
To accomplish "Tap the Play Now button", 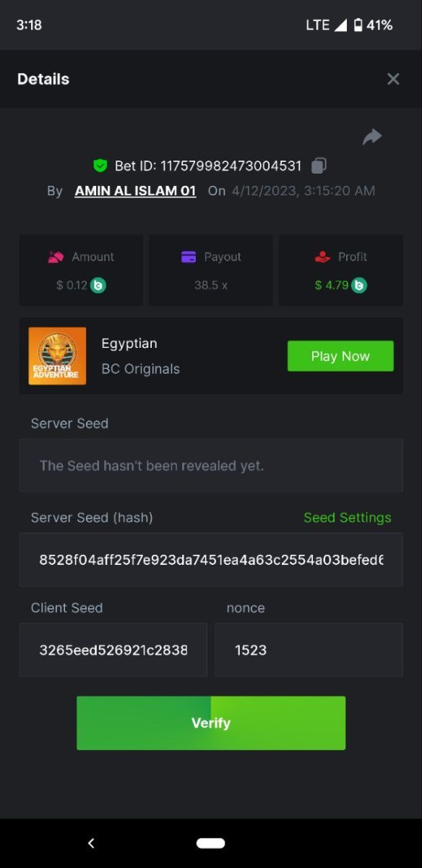I will (340, 356).
